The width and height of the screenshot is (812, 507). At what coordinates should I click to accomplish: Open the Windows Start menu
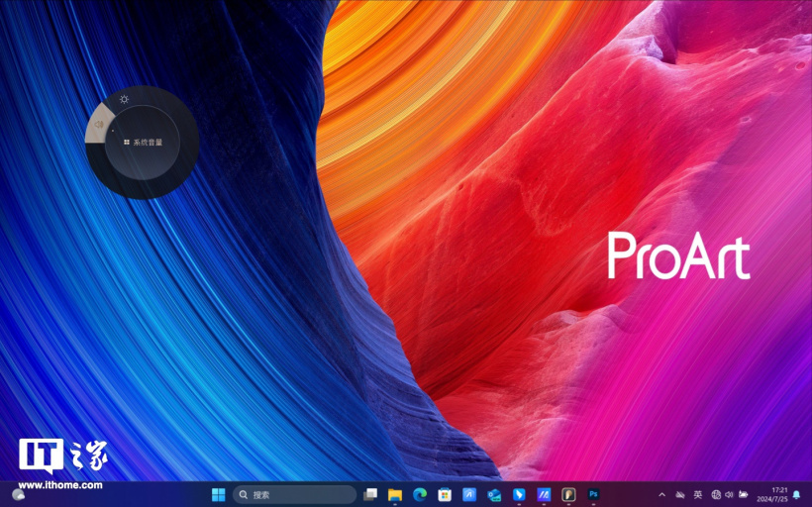click(218, 494)
